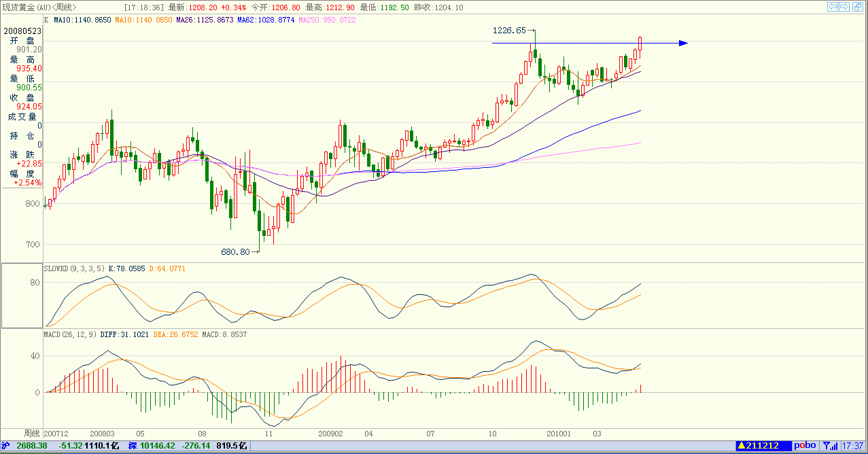Click the 幅度 value +2.54%
This screenshot has height=454, width=868.
pyautogui.click(x=28, y=183)
